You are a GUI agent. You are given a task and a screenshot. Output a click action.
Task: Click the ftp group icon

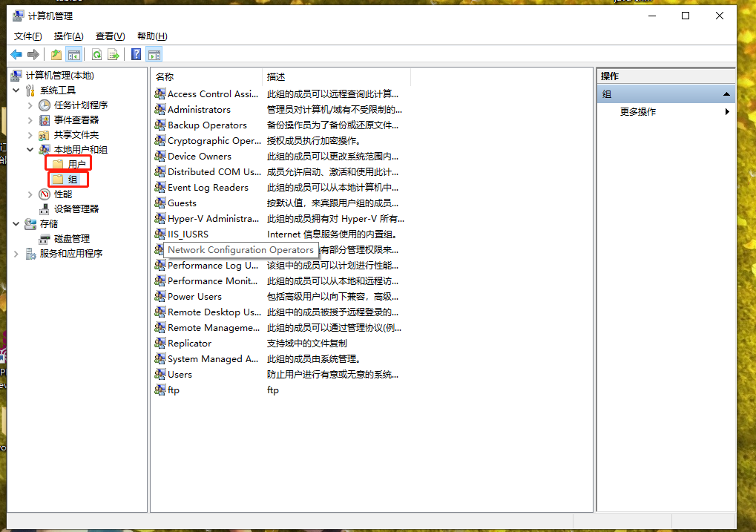[160, 390]
